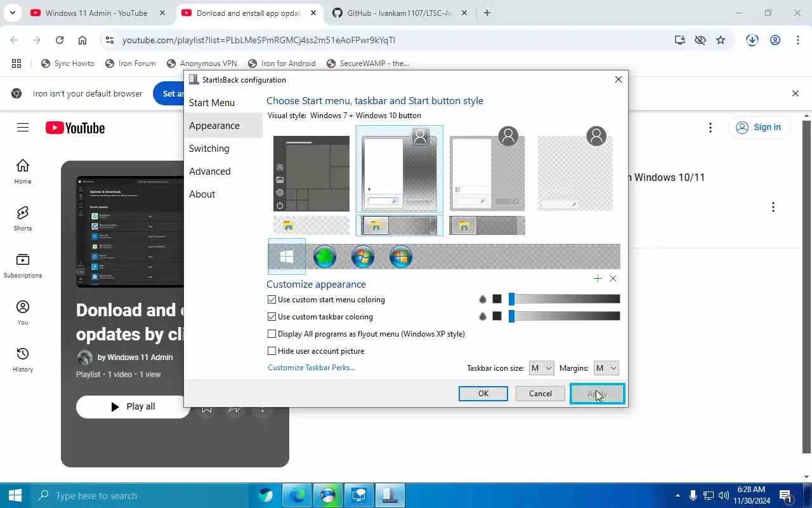
Task: Click start menu color droplet icon
Action: [x=483, y=299]
